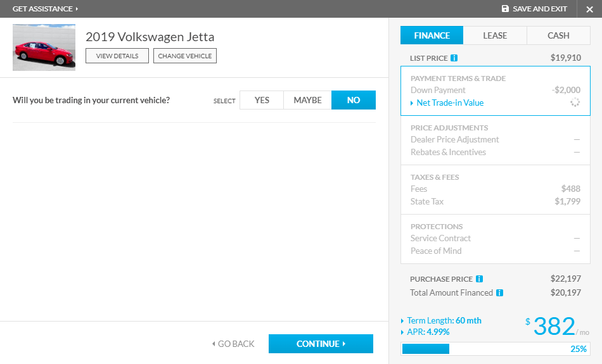The width and height of the screenshot is (602, 364).
Task: Open List Price info icon
Action: [x=454, y=58]
